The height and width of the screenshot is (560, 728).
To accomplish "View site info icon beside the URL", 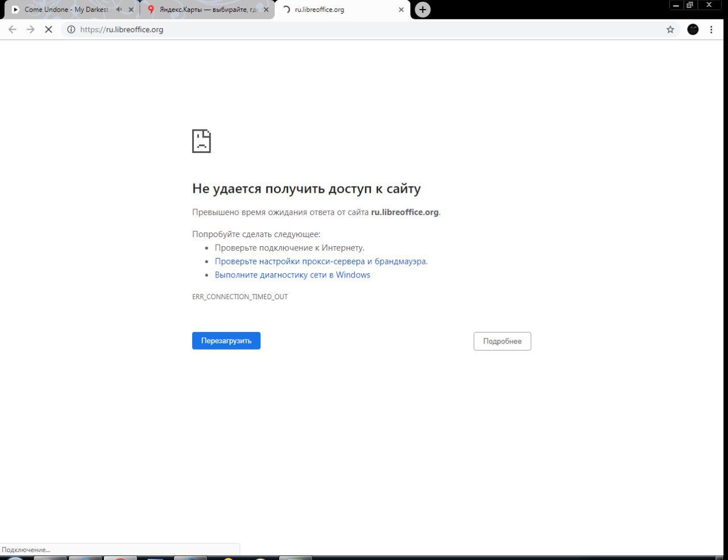I will pos(71,30).
